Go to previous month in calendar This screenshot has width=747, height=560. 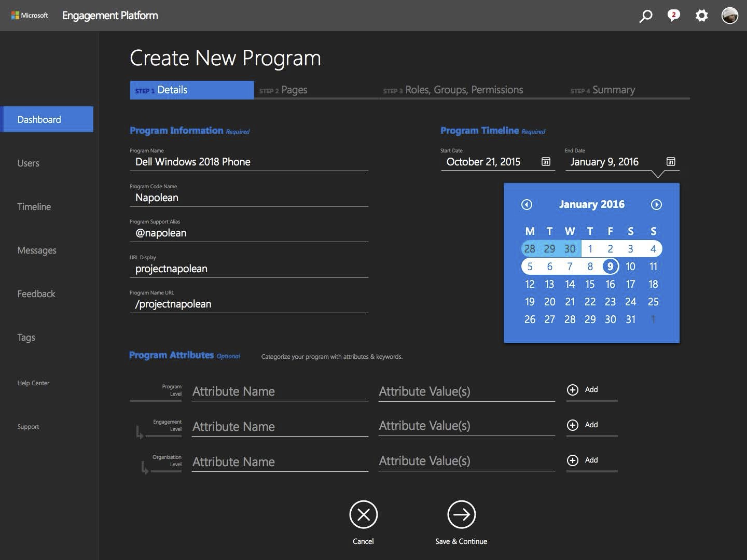tap(527, 204)
